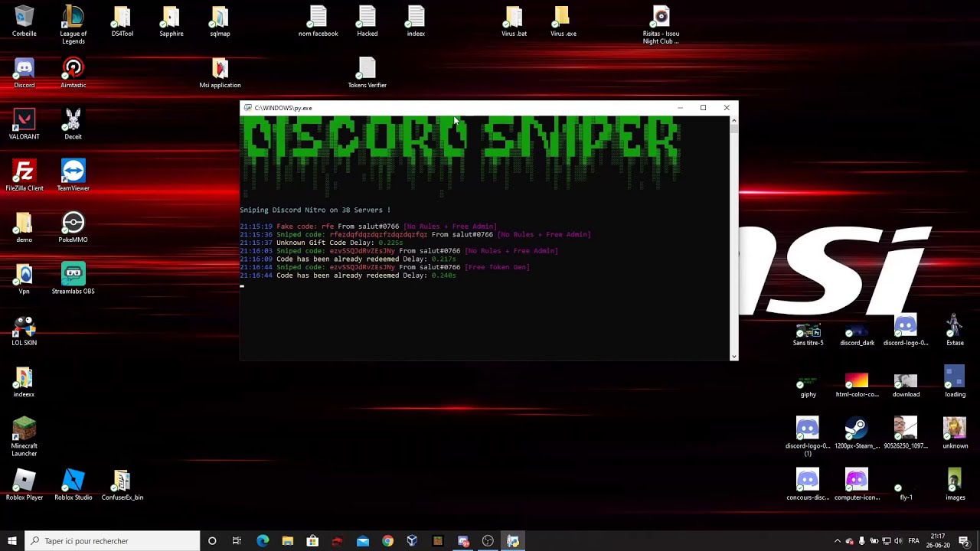Open the indeexx archive icon
The image size is (980, 551).
point(24,382)
